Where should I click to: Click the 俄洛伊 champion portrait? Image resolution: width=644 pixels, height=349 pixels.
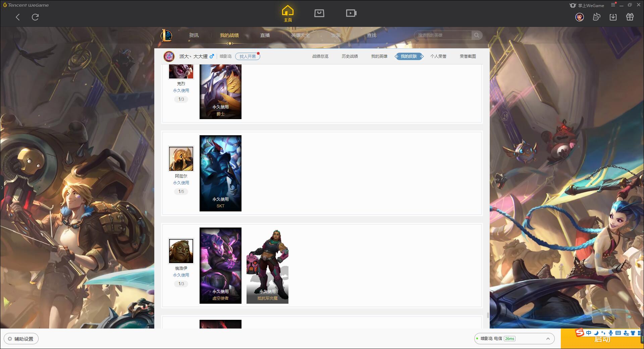tap(181, 251)
